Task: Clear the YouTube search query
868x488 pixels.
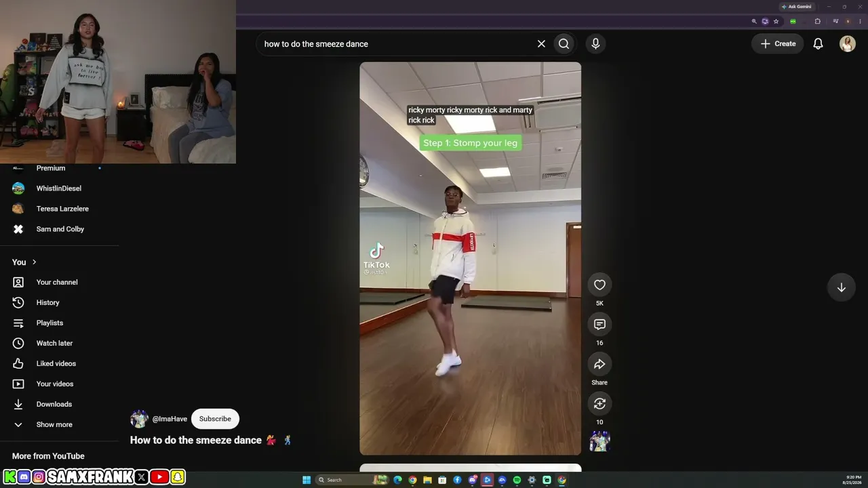Action: [541, 44]
